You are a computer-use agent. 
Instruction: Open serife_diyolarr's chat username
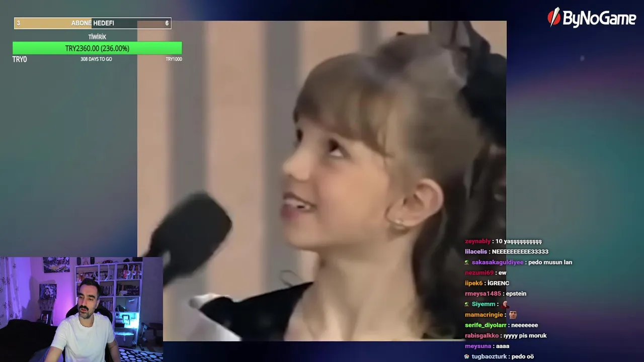486,325
